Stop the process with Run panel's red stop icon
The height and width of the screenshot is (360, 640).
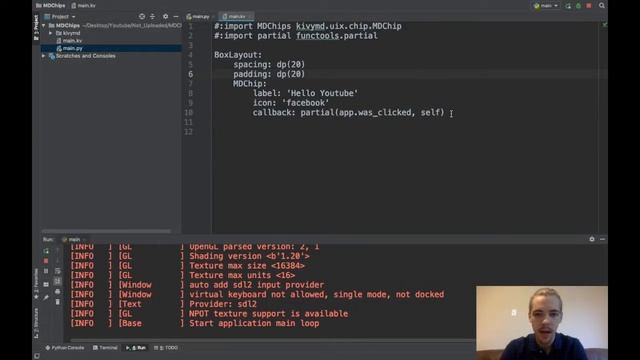46,261
